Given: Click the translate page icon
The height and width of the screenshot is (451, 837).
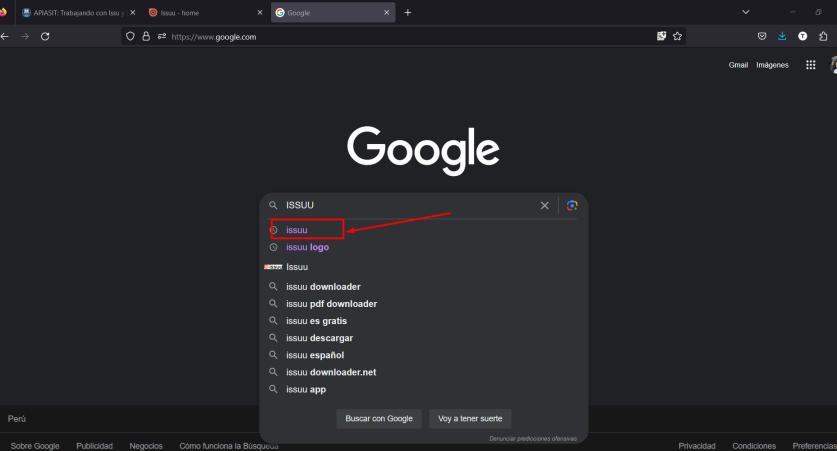Looking at the screenshot, I should tap(661, 36).
